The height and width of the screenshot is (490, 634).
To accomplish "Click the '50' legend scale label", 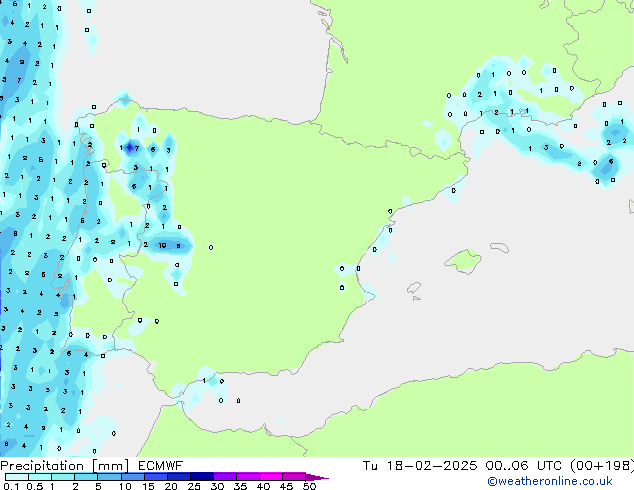I will point(309,486).
